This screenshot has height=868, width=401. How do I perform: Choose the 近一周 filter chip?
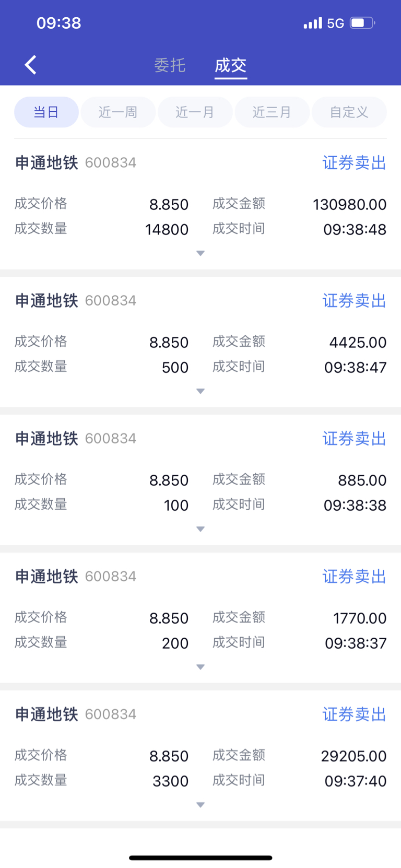coord(118,112)
